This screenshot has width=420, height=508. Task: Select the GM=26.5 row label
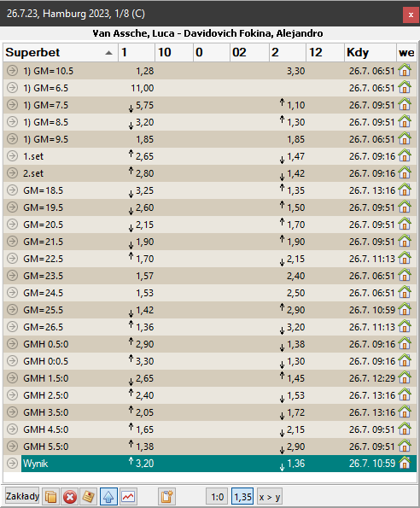43,327
